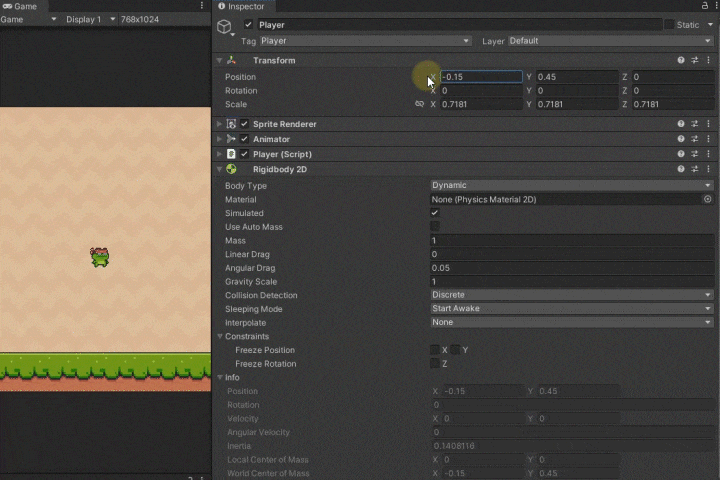The width and height of the screenshot is (720, 480).
Task: Open Sprite Renderer help icon
Action: [x=681, y=124]
